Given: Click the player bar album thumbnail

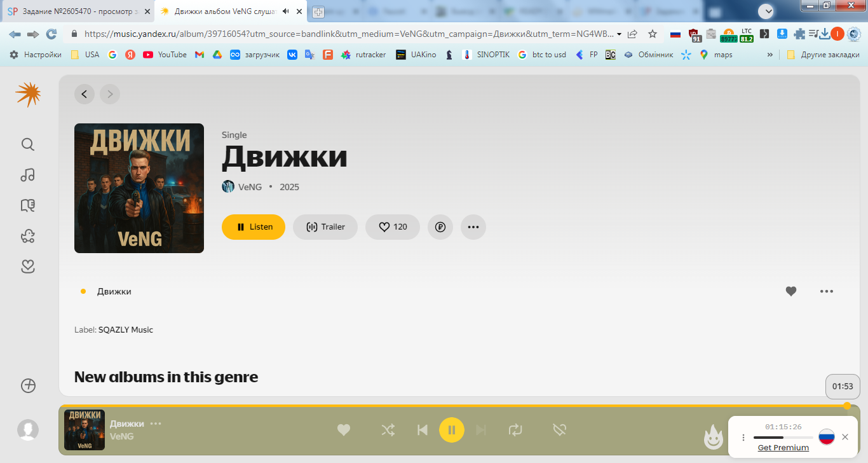Looking at the screenshot, I should coord(85,430).
